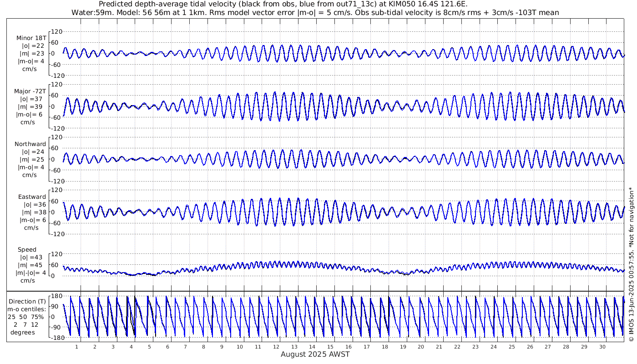Click the "|m| =23" value

click(31, 54)
